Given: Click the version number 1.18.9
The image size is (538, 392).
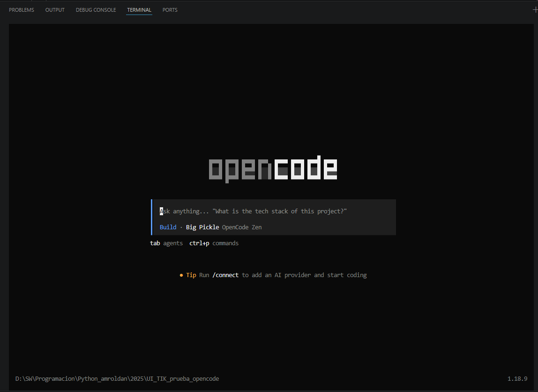Looking at the screenshot, I should tap(517, 378).
